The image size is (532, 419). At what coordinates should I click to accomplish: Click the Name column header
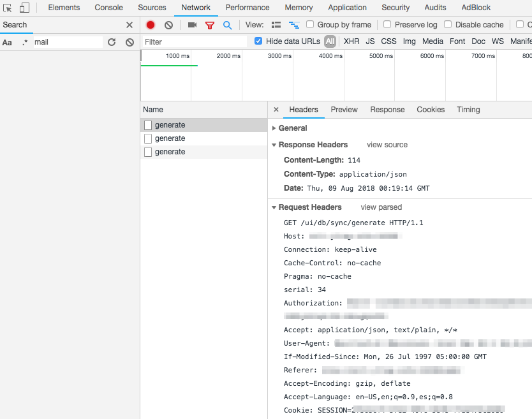tap(203, 110)
